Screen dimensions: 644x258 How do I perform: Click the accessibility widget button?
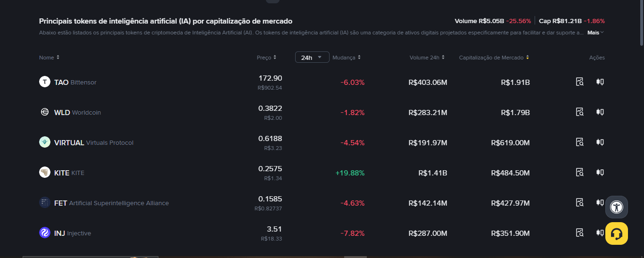(x=616, y=207)
